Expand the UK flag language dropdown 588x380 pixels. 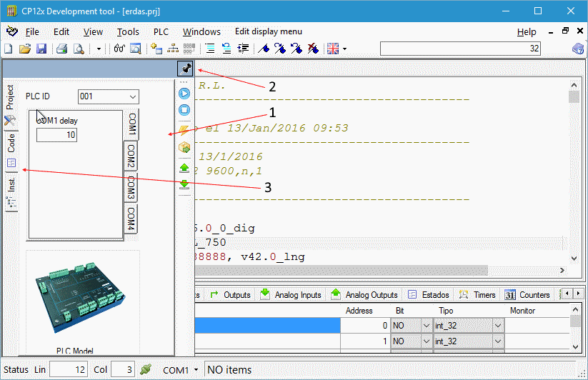344,49
